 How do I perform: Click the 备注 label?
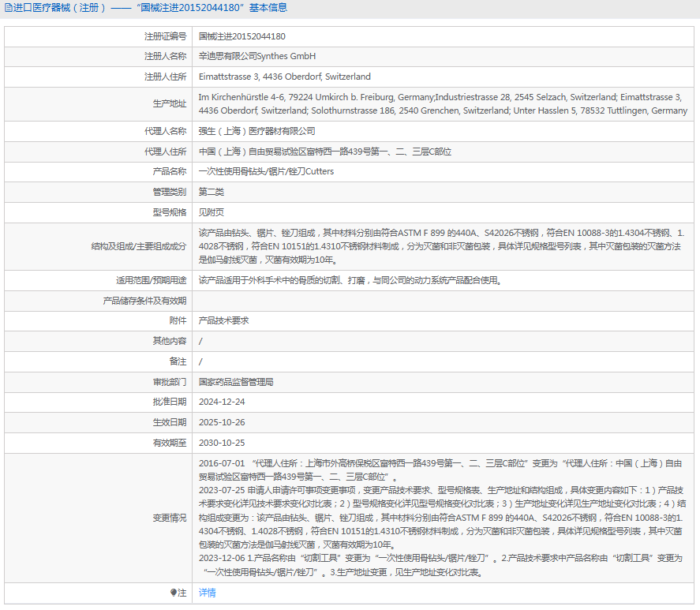178,361
